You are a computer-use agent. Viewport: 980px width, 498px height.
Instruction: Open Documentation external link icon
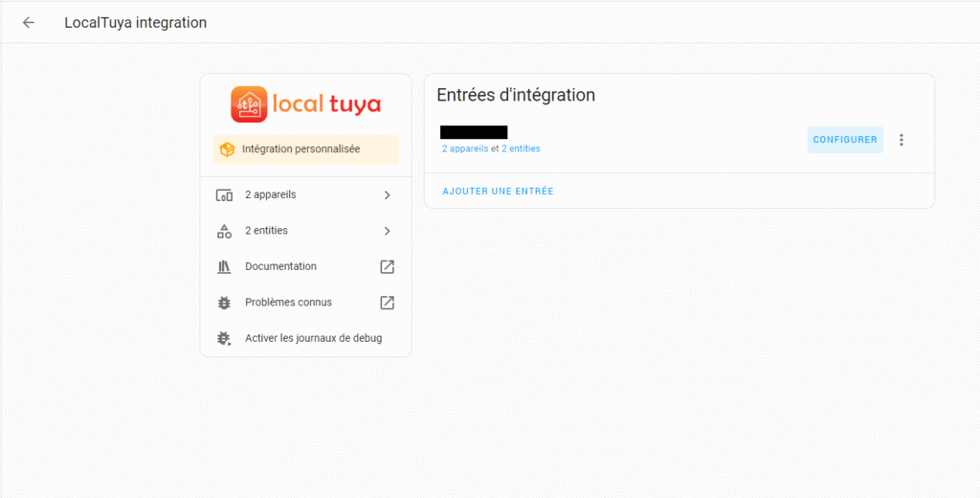[387, 267]
